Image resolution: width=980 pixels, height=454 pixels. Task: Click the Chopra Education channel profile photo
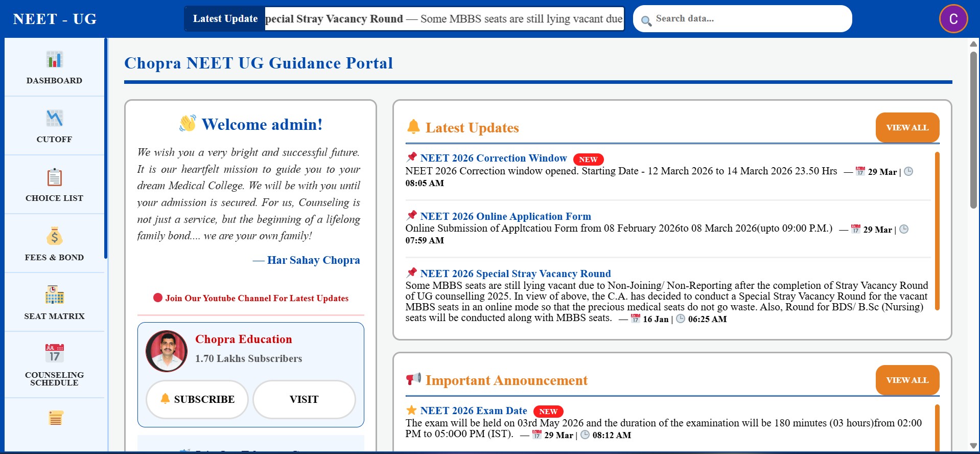coord(167,351)
